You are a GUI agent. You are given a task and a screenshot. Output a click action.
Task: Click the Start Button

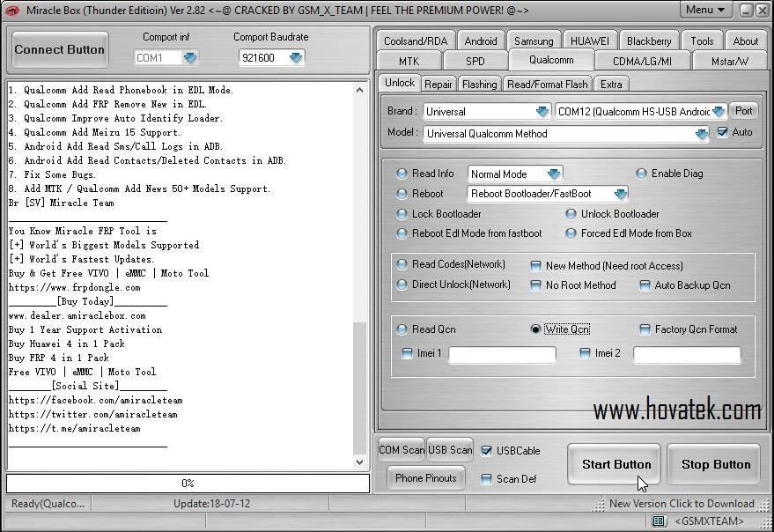(x=614, y=464)
